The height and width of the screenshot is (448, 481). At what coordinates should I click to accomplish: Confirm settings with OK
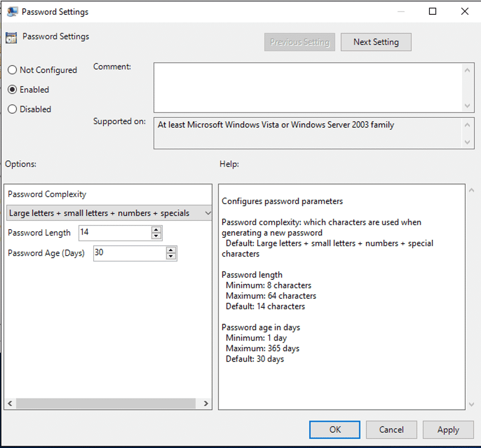(x=334, y=430)
